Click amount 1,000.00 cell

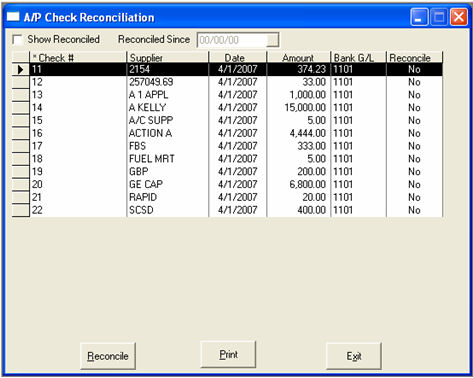pos(299,95)
